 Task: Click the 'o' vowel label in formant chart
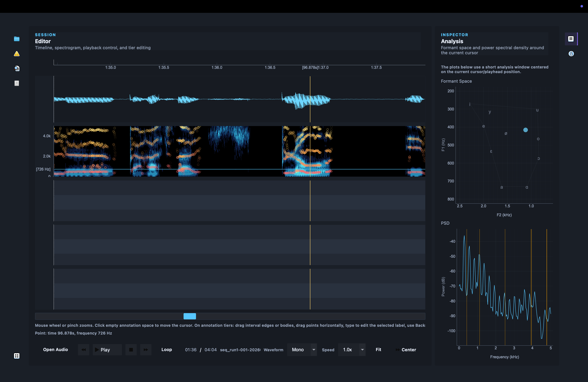(x=538, y=139)
